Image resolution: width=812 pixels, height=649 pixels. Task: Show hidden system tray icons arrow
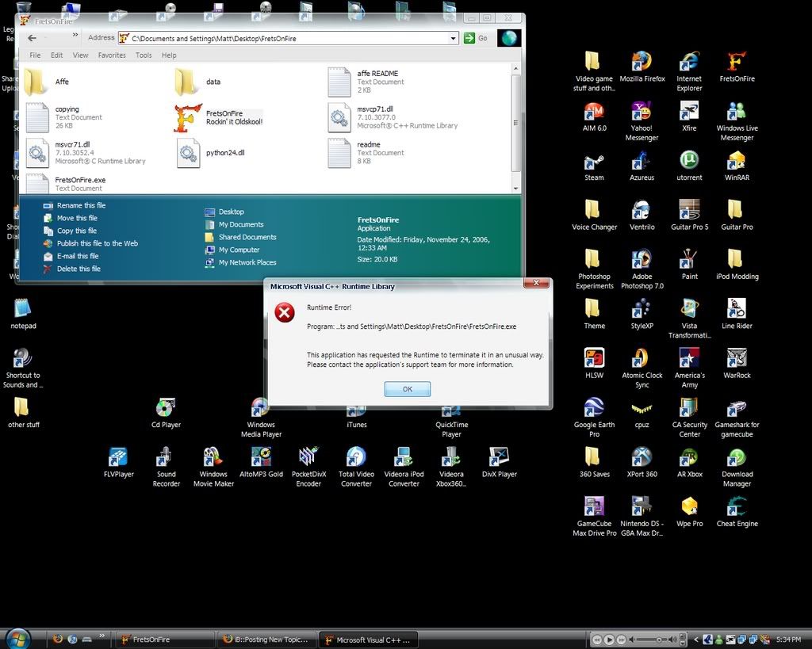(695, 639)
